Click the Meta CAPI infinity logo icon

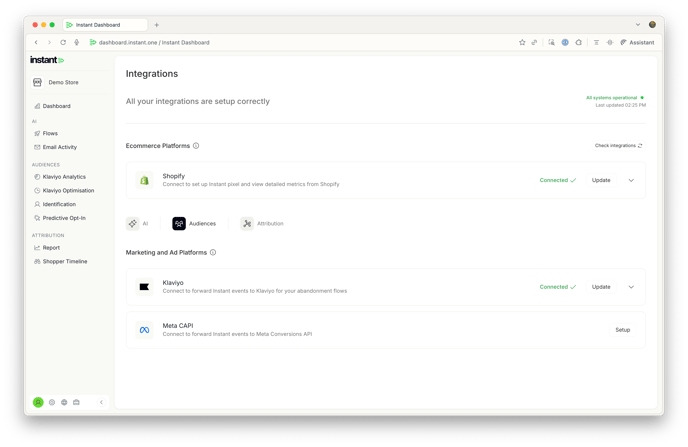click(144, 330)
